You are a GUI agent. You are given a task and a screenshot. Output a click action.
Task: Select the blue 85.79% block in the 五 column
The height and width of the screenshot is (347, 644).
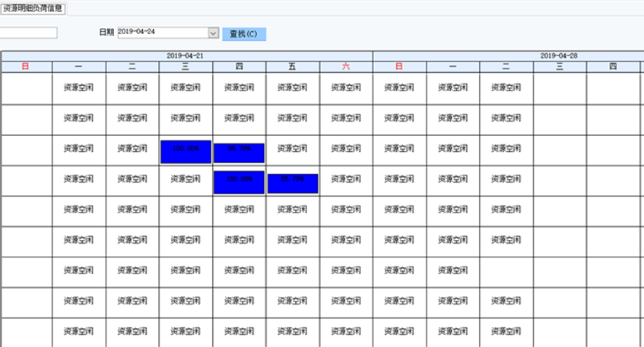(x=293, y=183)
